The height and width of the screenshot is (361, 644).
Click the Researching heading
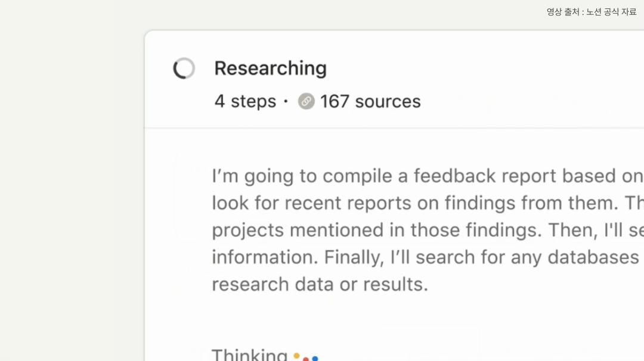point(270,69)
